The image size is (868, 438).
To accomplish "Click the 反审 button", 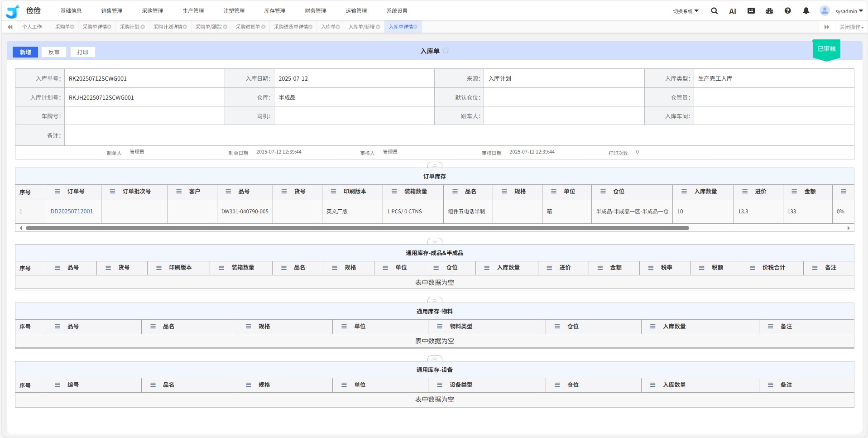I will (54, 52).
